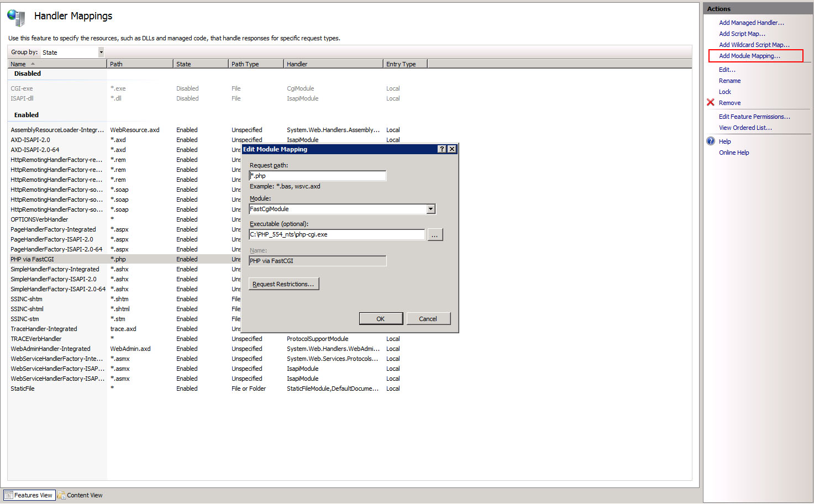Screen dimensions: 814x504
Task: Click the Content View icon
Action: 61,495
